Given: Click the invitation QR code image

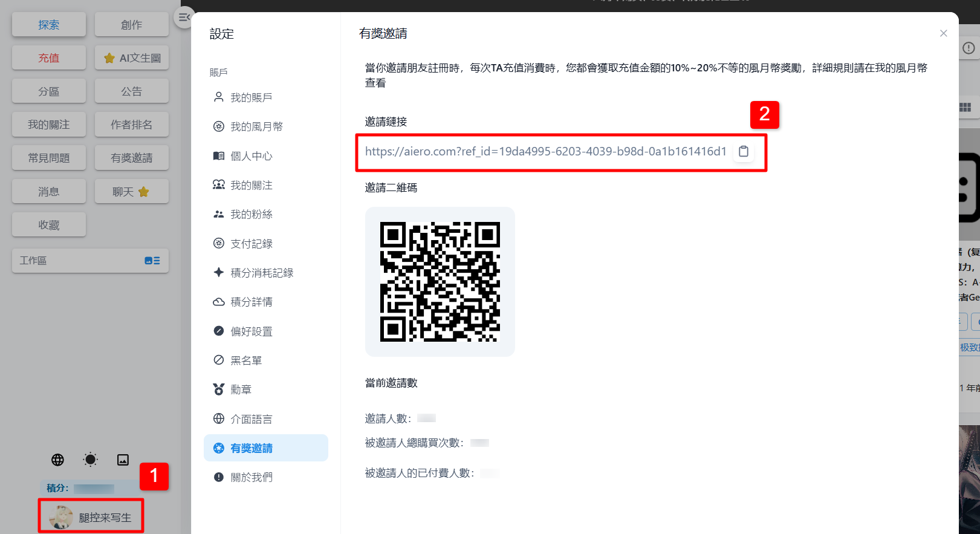Looking at the screenshot, I should 440,282.
